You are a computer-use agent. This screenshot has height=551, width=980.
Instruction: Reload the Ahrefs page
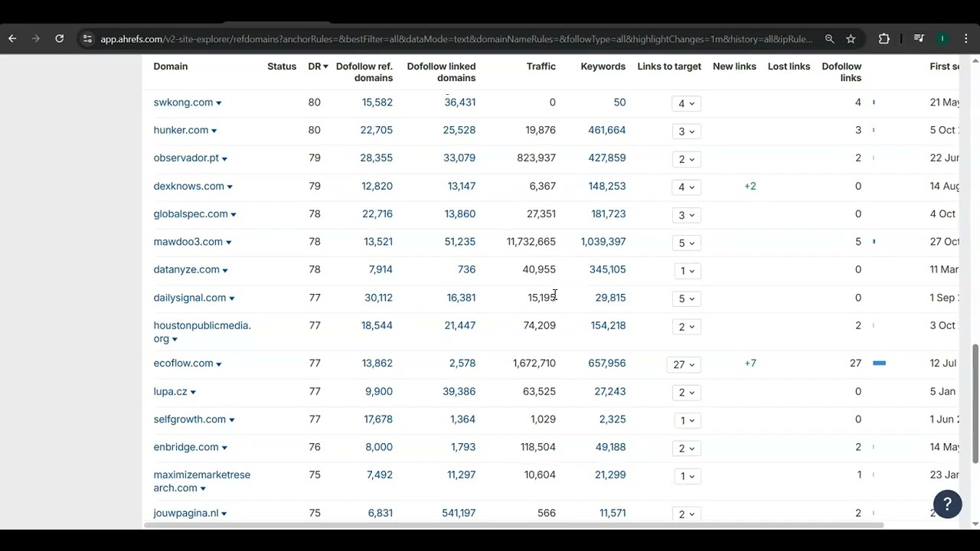(x=59, y=39)
